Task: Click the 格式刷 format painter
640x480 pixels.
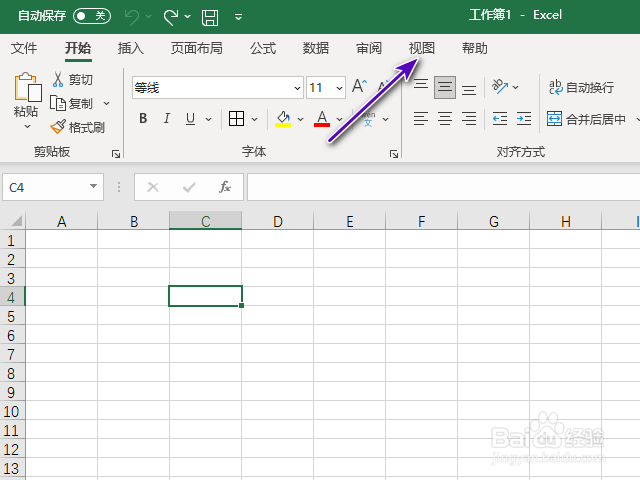Action: [x=78, y=127]
